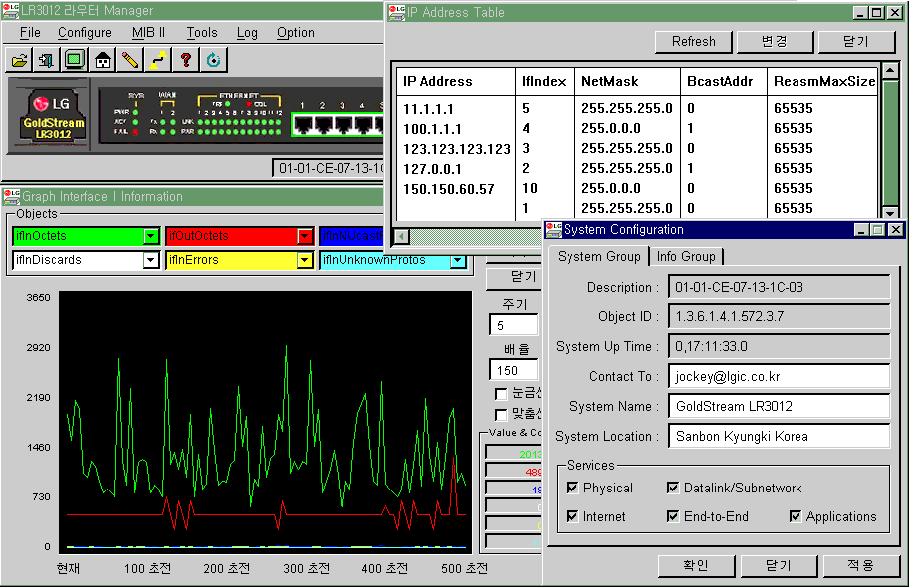Image resolution: width=911 pixels, height=588 pixels.
Task: Click the pencil toolbar icon
Action: (x=130, y=60)
